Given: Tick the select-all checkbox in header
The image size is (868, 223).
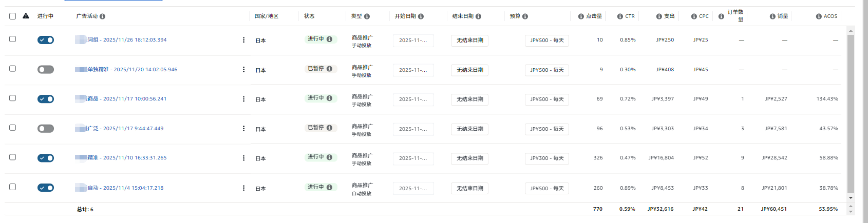Looking at the screenshot, I should (13, 16).
